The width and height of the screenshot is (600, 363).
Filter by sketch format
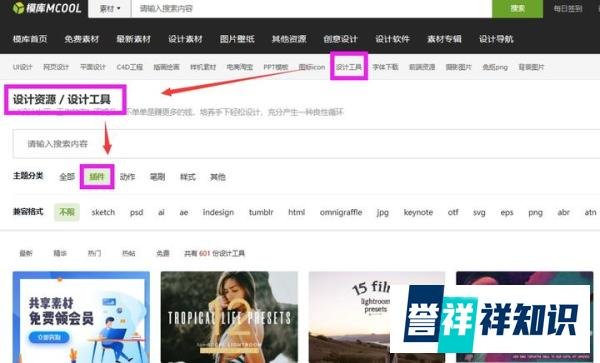coord(103,212)
